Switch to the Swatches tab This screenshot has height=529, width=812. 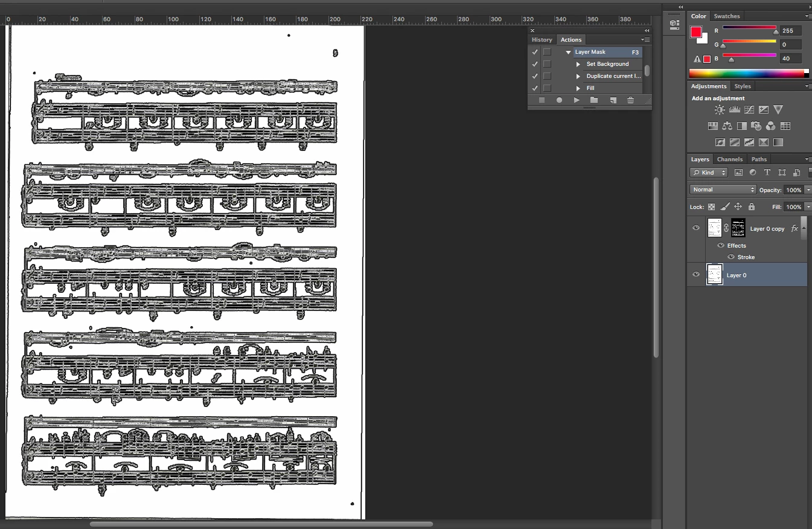click(x=726, y=16)
